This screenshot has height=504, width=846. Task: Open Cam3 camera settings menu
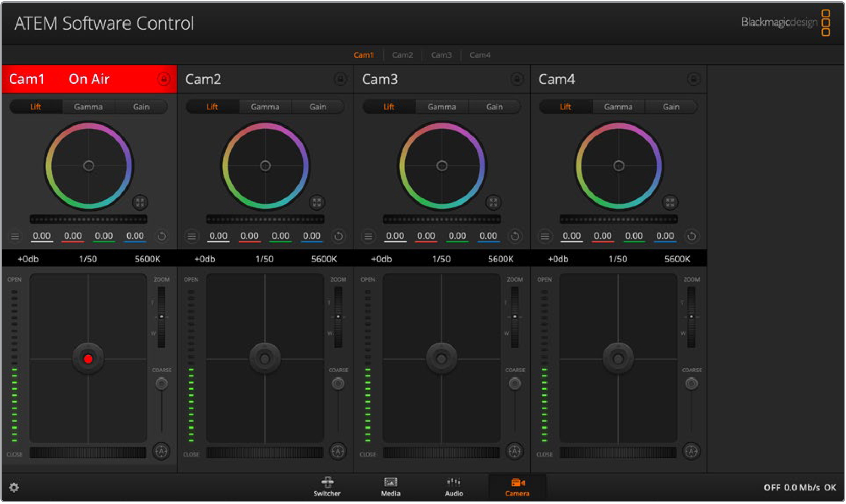coord(368,236)
